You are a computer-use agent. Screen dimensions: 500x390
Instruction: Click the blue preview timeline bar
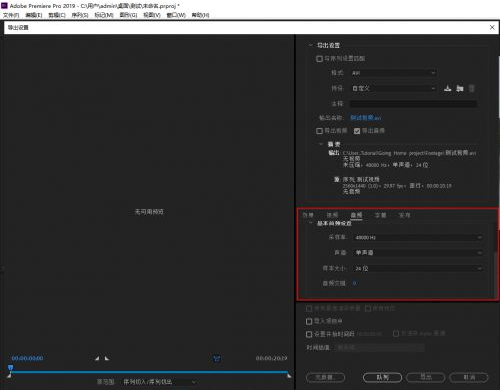point(149,371)
